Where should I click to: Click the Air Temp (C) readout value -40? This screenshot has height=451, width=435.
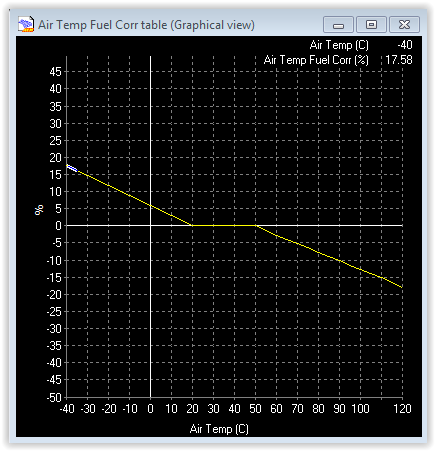tap(405, 45)
